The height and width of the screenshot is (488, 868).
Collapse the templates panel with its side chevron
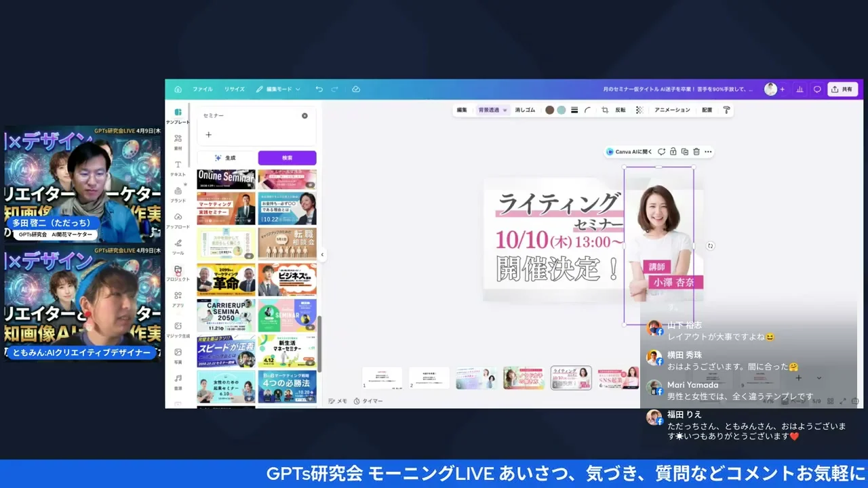pyautogui.click(x=322, y=254)
